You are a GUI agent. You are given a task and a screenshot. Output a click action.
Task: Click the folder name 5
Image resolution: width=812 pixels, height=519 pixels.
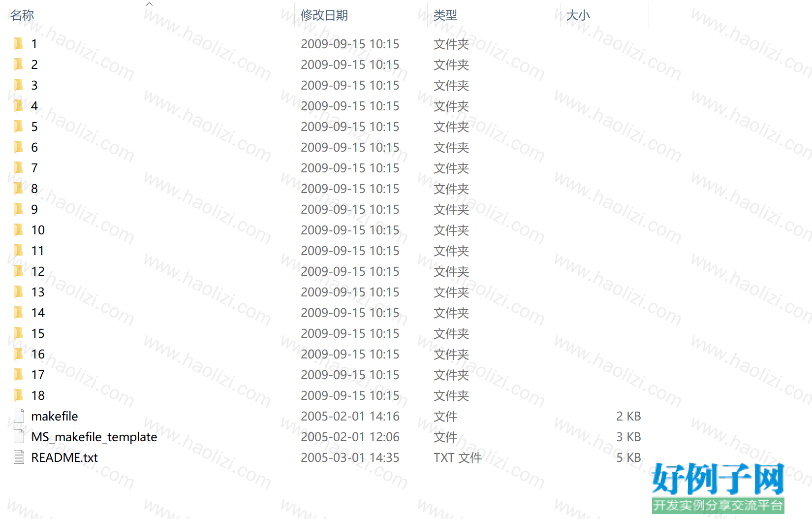point(34,127)
